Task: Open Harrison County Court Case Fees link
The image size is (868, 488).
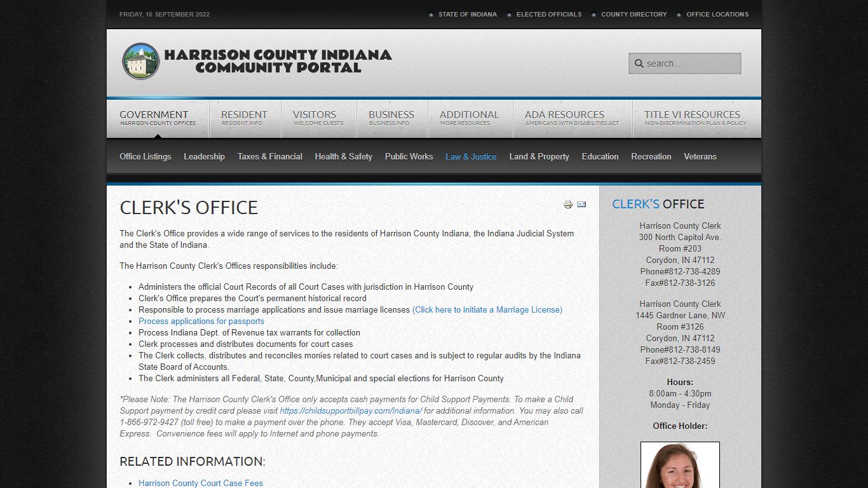Action: point(201,483)
